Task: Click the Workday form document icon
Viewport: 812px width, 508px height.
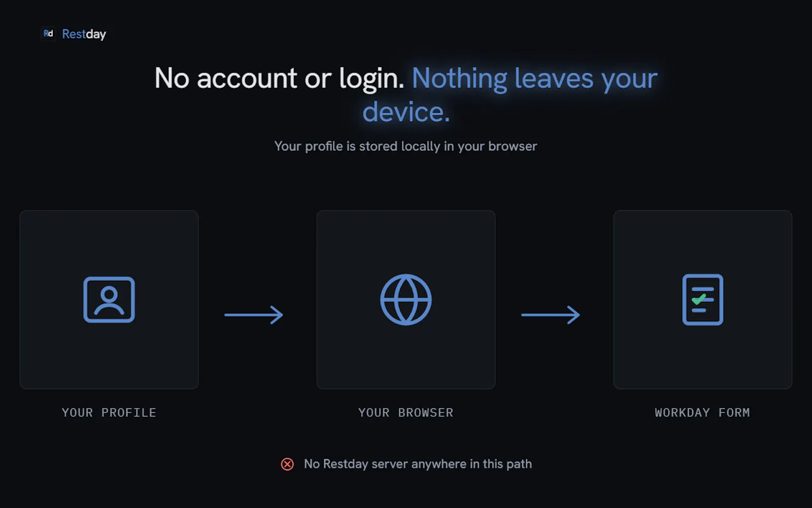Action: 703,300
